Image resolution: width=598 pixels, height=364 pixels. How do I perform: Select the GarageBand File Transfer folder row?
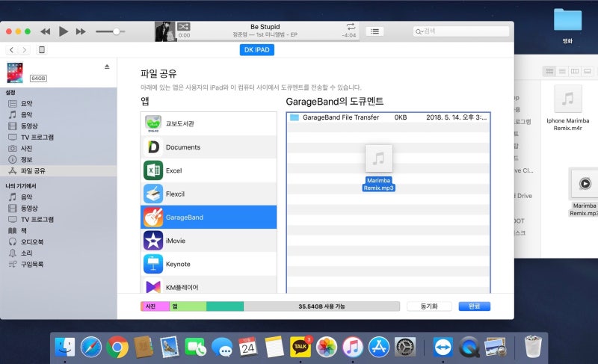(388, 117)
